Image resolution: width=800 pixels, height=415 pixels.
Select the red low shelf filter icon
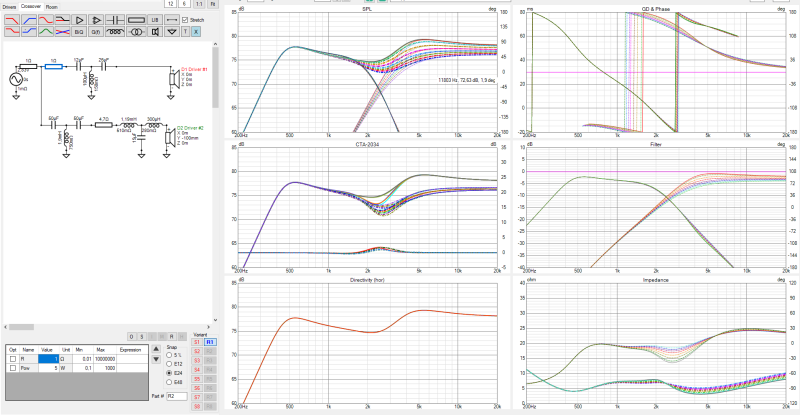tap(12, 32)
